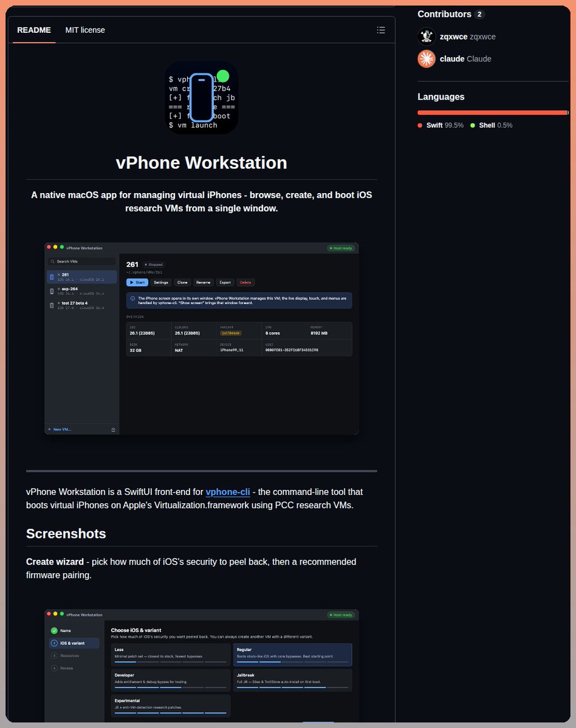Click the contributors count badge 2

tap(479, 15)
